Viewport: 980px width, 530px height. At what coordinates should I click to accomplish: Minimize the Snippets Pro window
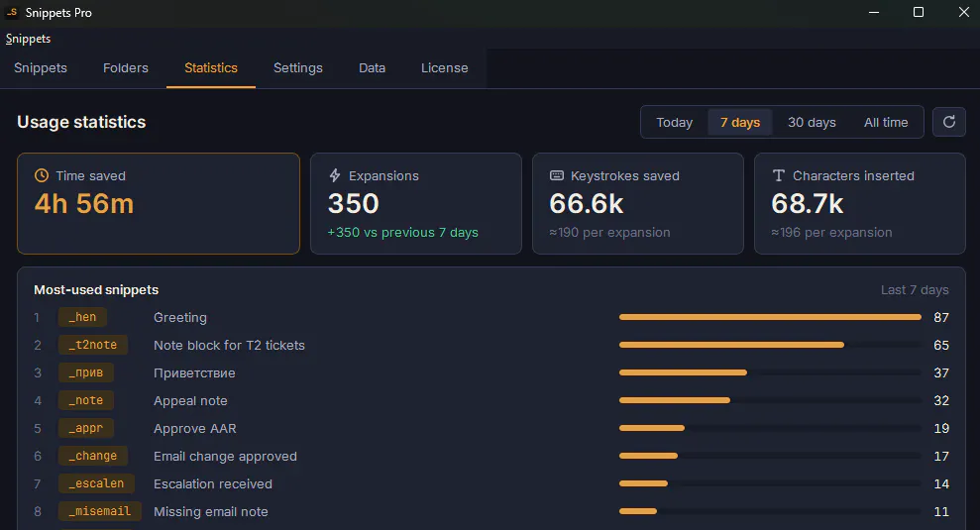pos(874,13)
